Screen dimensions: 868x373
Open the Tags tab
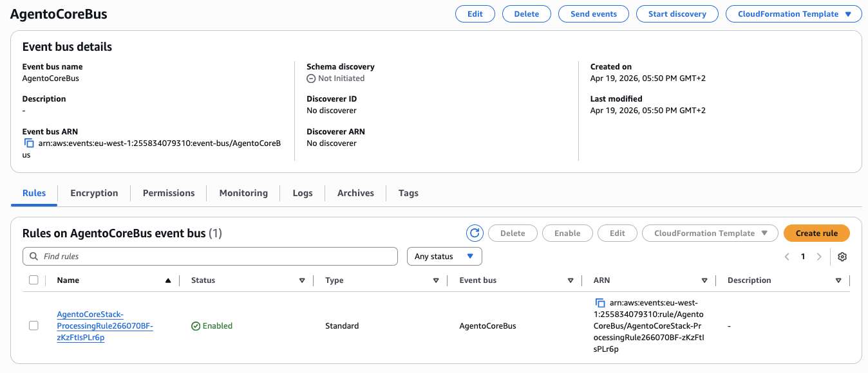(408, 193)
